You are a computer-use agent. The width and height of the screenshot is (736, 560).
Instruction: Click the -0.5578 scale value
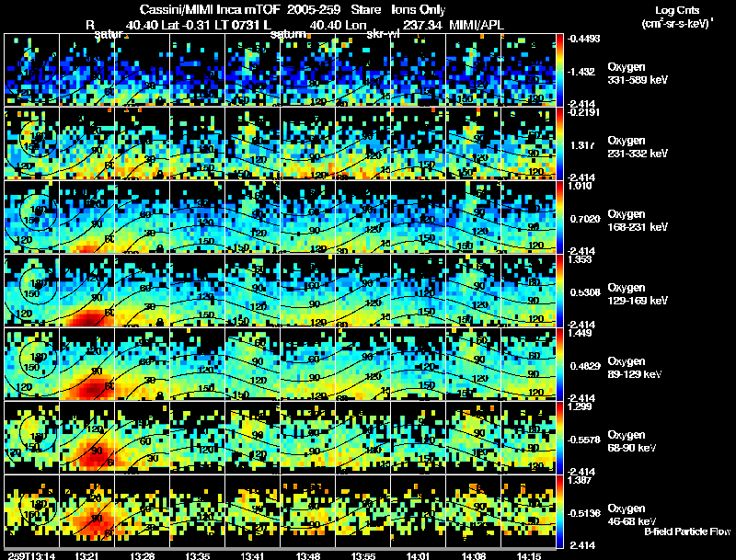point(583,440)
